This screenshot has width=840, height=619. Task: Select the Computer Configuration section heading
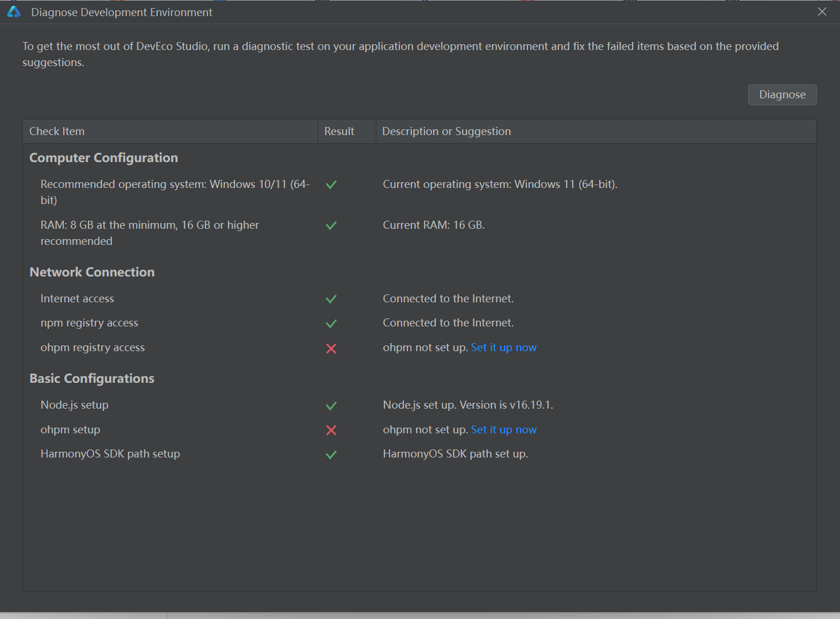(104, 158)
